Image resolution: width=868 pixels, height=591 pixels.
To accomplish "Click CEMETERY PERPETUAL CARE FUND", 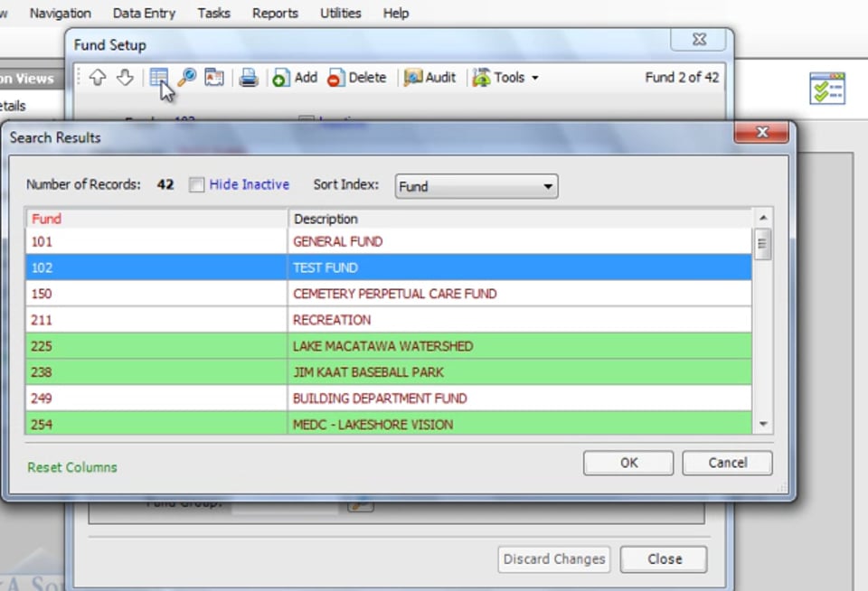I will tap(520, 294).
